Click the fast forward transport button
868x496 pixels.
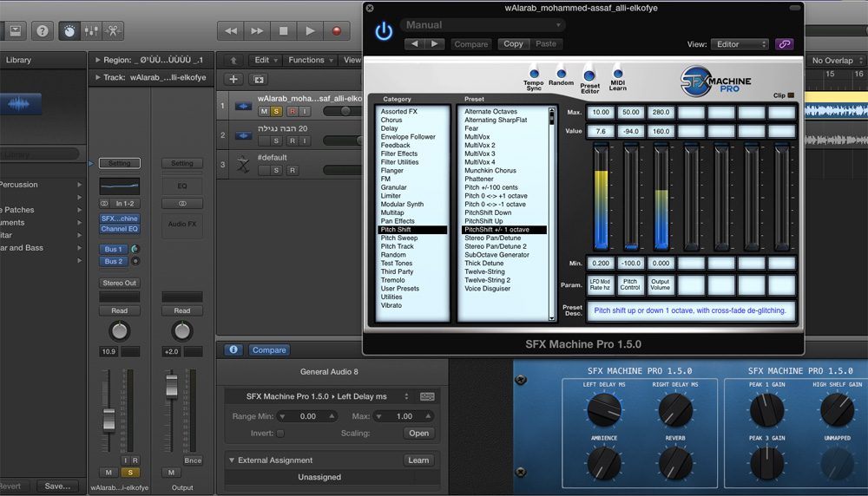257,31
